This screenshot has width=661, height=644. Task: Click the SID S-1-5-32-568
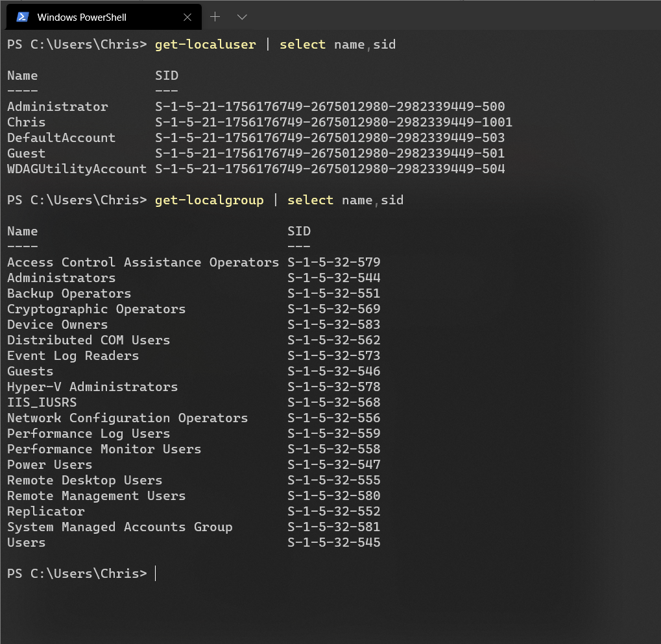pos(334,403)
